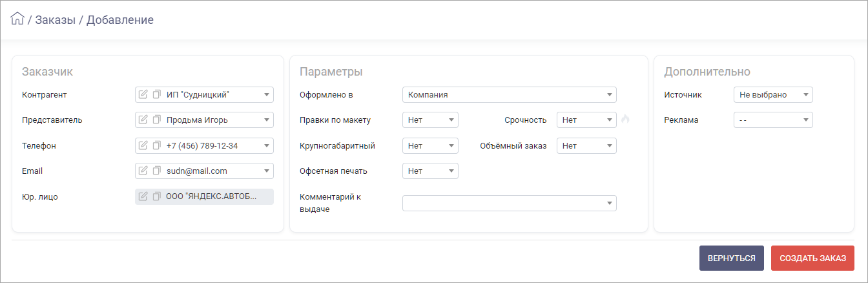Expand the Реклама dropdown
868x283 pixels.
point(773,120)
